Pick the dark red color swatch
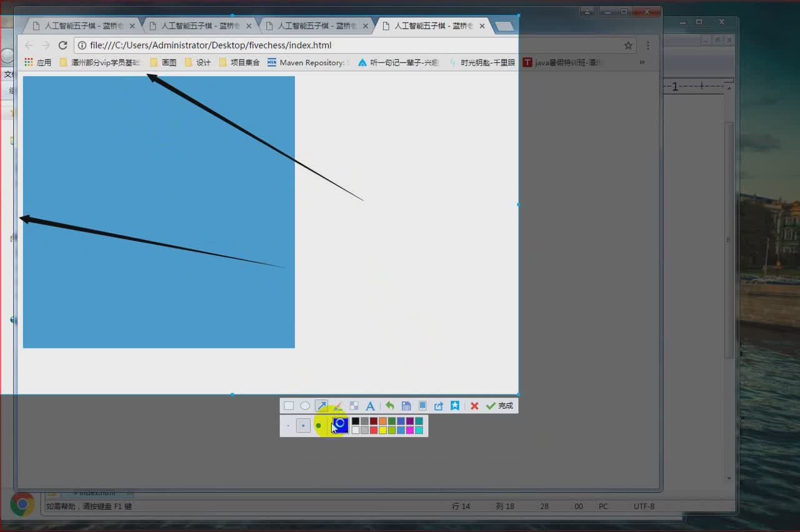The image size is (800, 532). coord(374,421)
